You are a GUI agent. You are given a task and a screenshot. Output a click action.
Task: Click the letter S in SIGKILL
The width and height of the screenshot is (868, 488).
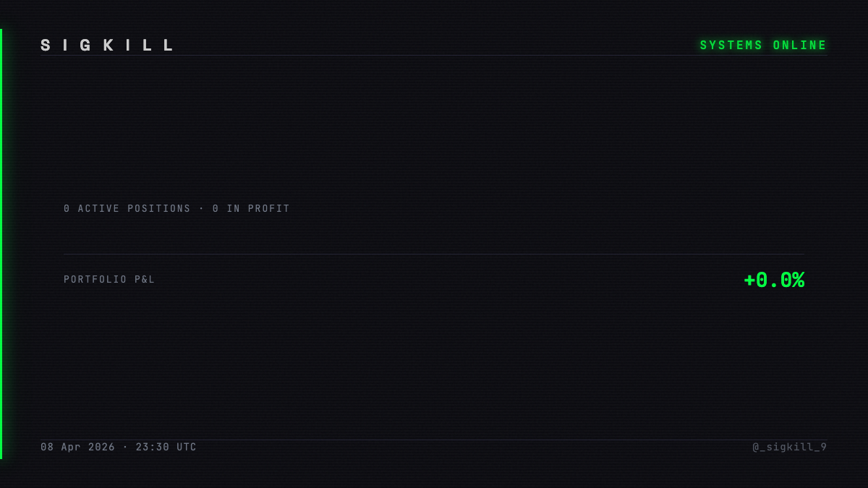46,46
